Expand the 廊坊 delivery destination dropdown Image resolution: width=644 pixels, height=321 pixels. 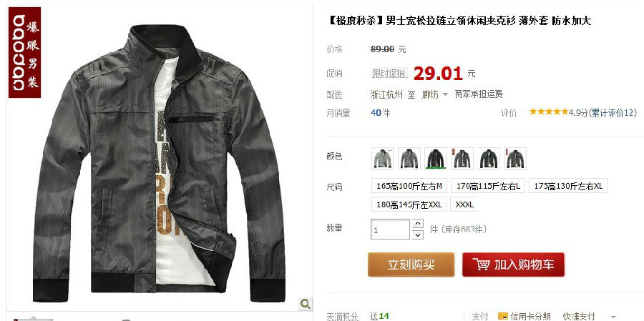point(434,95)
